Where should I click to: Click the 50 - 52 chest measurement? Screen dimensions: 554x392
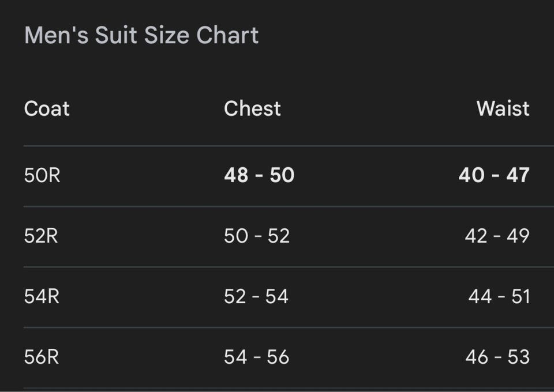tap(257, 236)
